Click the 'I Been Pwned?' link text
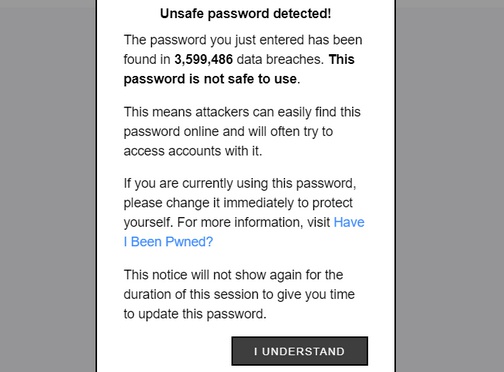The height and width of the screenshot is (372, 504). 168,242
